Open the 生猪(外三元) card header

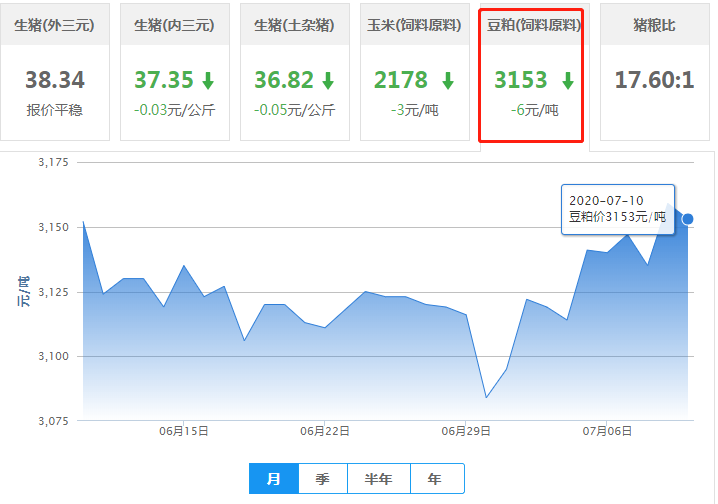[55, 25]
